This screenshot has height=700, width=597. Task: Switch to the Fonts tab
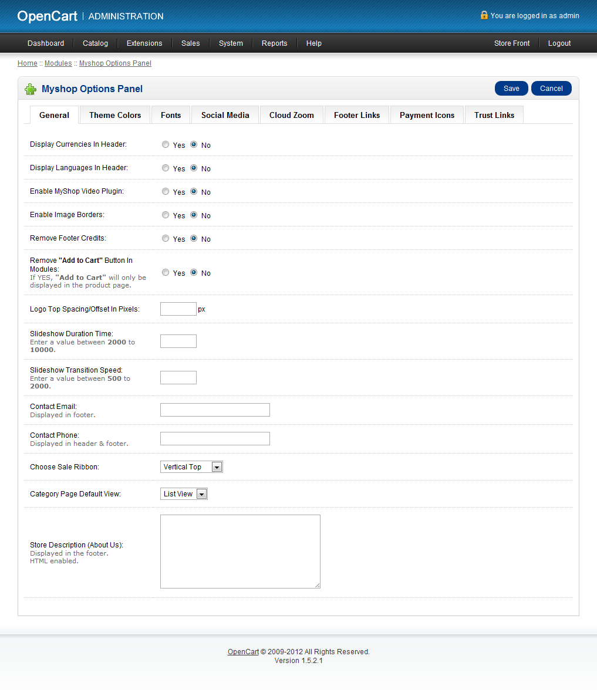coord(171,115)
